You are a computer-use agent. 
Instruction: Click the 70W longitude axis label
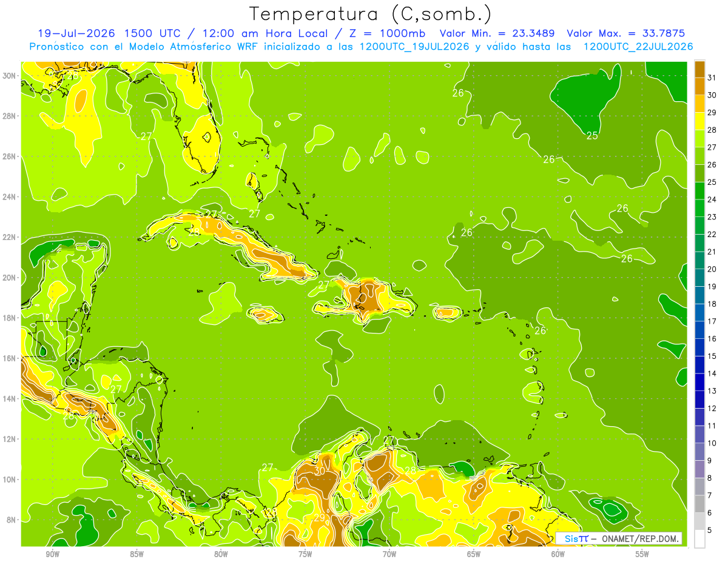point(389,554)
